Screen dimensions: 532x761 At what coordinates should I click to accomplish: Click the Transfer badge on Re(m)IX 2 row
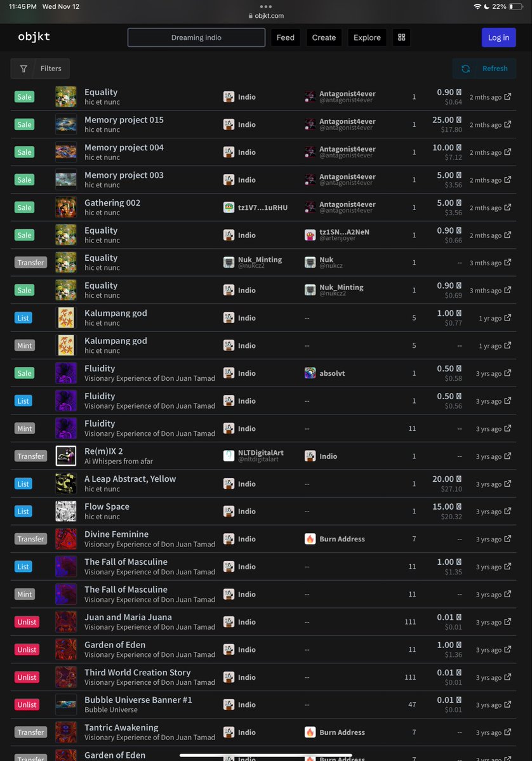[30, 456]
